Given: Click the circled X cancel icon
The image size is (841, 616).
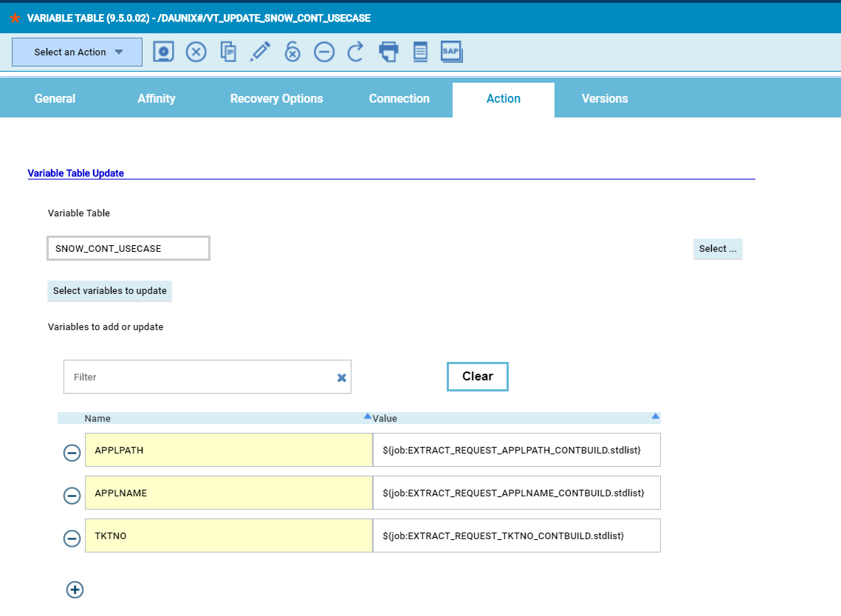Looking at the screenshot, I should 196,52.
